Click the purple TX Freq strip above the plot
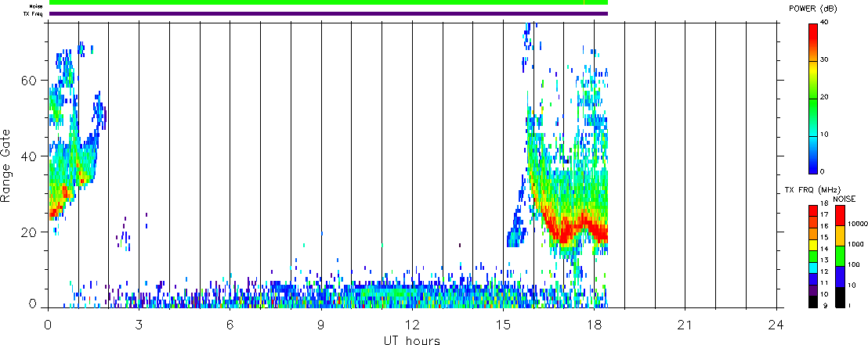Image resolution: width=868 pixels, height=345 pixels. point(328,14)
